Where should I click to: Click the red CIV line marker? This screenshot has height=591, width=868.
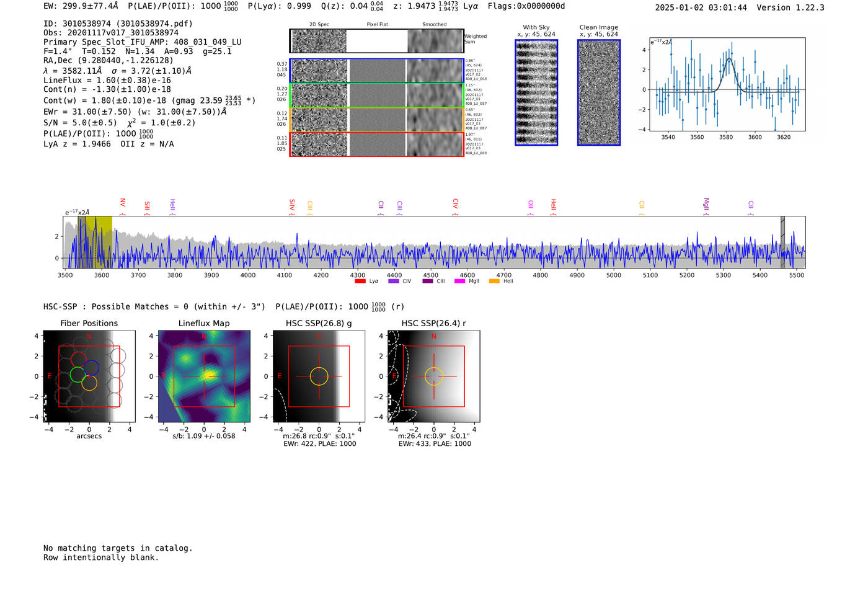[455, 207]
